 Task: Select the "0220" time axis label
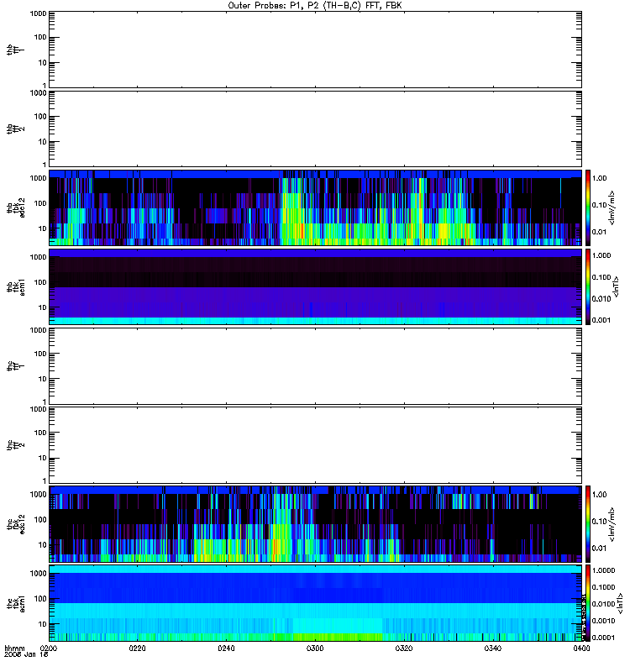coord(137,648)
